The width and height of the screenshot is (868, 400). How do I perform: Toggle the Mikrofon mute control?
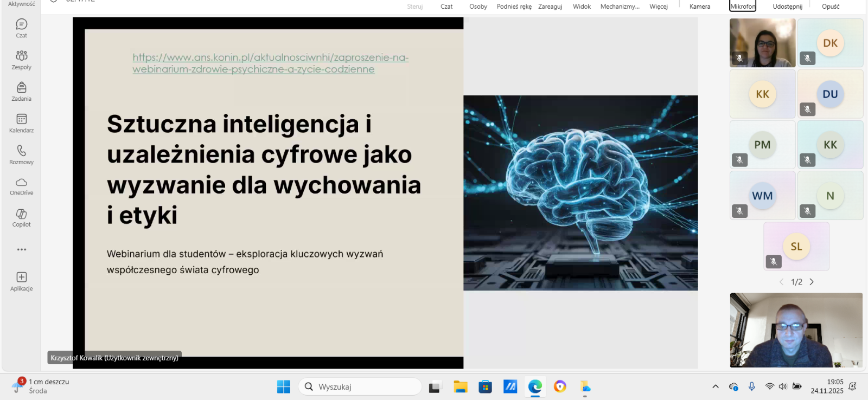pyautogui.click(x=742, y=7)
